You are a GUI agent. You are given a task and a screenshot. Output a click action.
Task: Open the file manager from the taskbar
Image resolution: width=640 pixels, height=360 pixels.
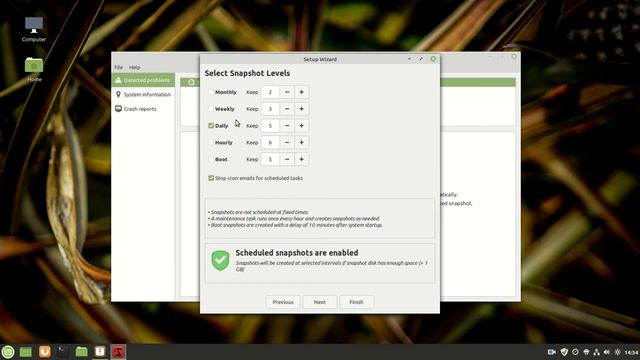(x=81, y=351)
